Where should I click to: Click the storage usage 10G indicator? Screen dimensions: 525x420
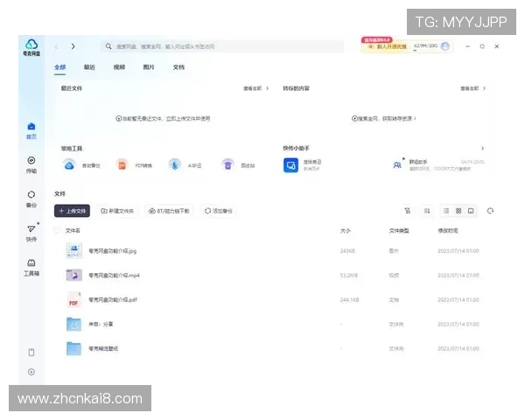(425, 45)
